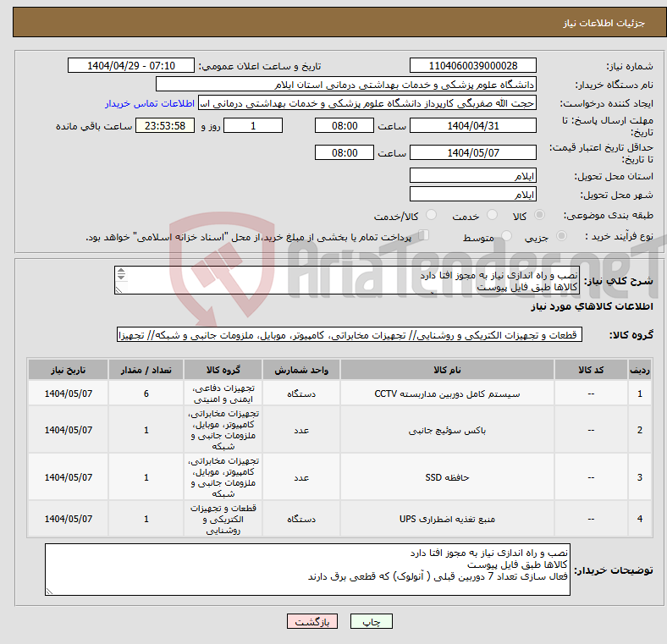Screen dimensions: 667x644
Task: Click the شماره نیاز field 1104060039000028
Action: (472, 65)
